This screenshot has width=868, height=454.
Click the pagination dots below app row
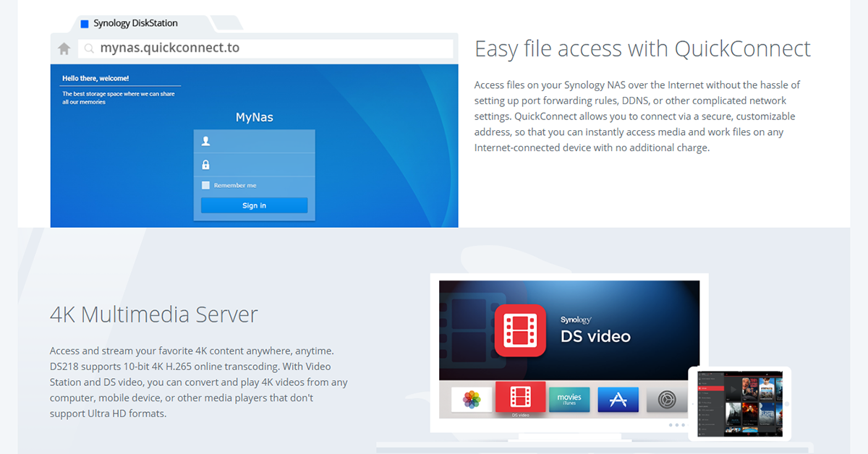pyautogui.click(x=676, y=425)
